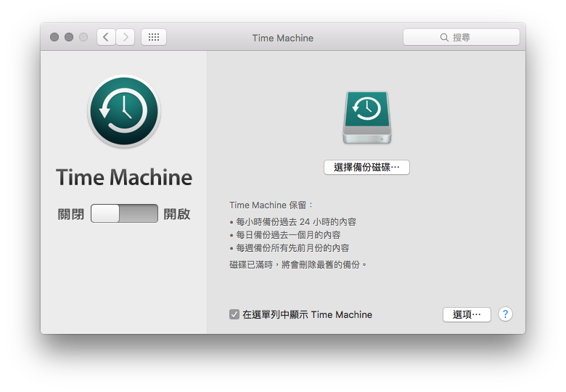Click the 關閉 label beside the switch
The height and width of the screenshot is (392, 566).
coord(71,214)
